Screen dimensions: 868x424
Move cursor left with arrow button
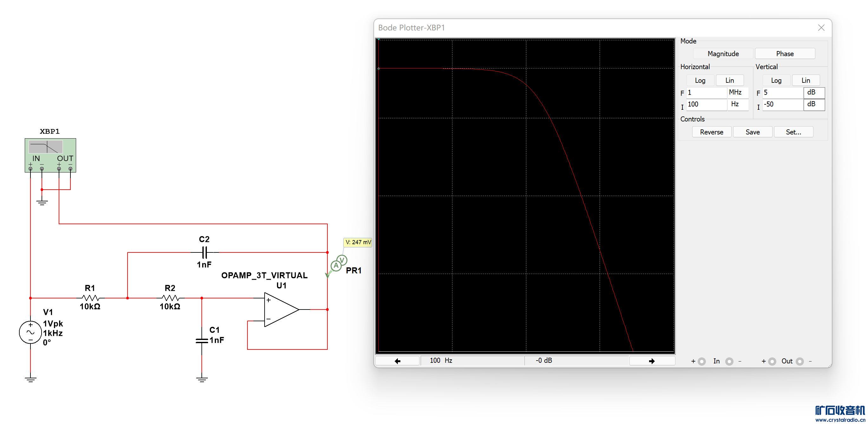[397, 361]
